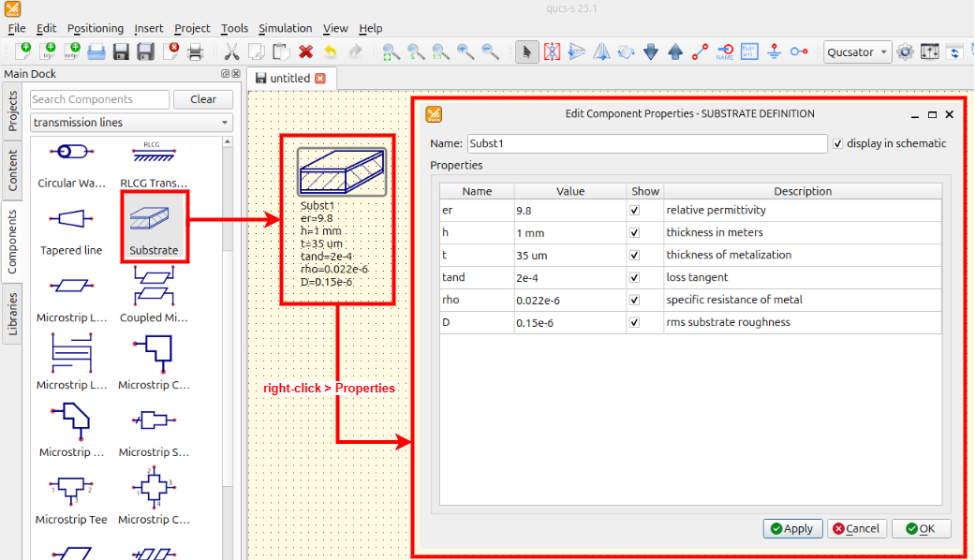Click the New text document icon

pos(48,52)
